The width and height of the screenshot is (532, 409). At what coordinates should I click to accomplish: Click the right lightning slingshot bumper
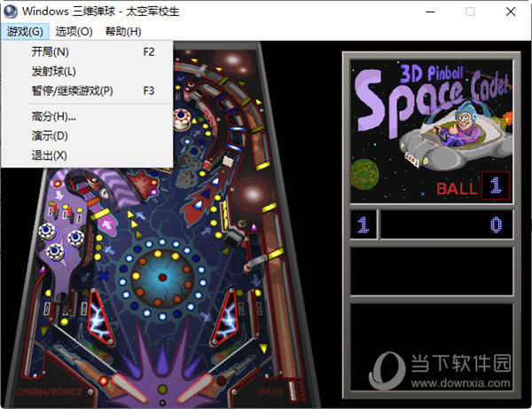pos(226,317)
